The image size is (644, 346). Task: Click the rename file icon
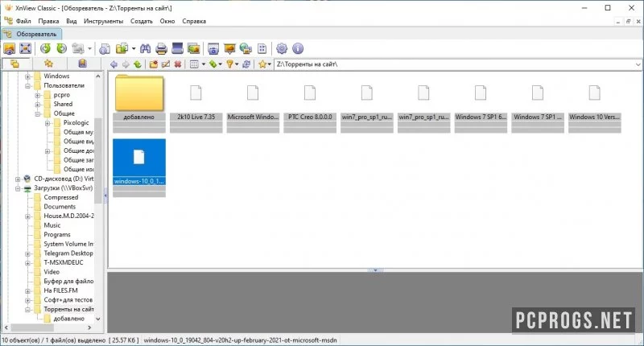pyautogui.click(x=166, y=64)
